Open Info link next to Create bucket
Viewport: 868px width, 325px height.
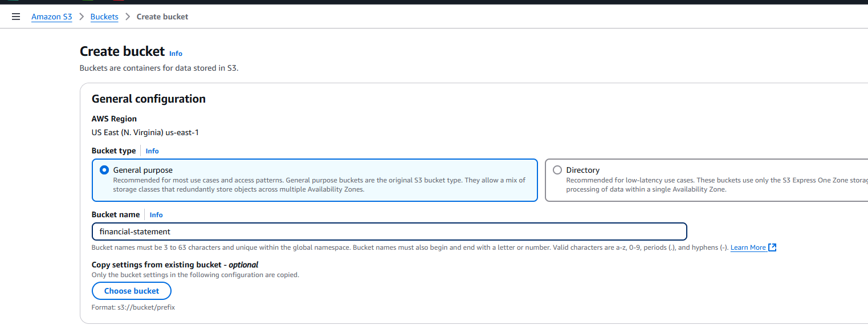pos(176,53)
